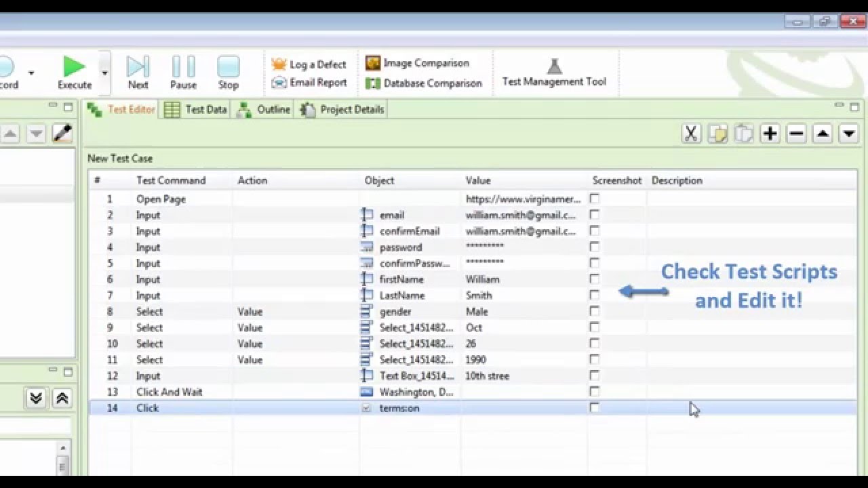This screenshot has width=868, height=488.
Task: Select the 1990 value cell
Action: coord(475,360)
